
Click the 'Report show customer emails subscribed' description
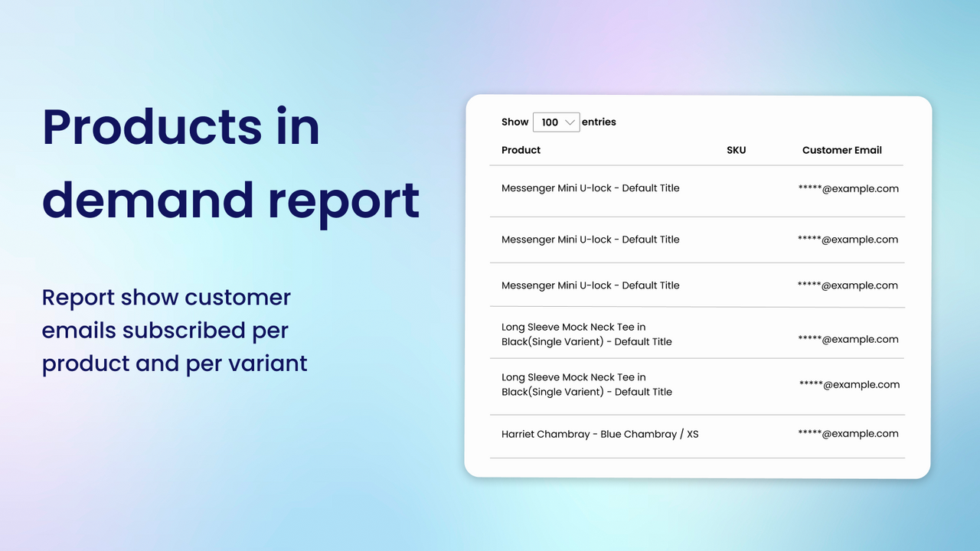coord(175,330)
